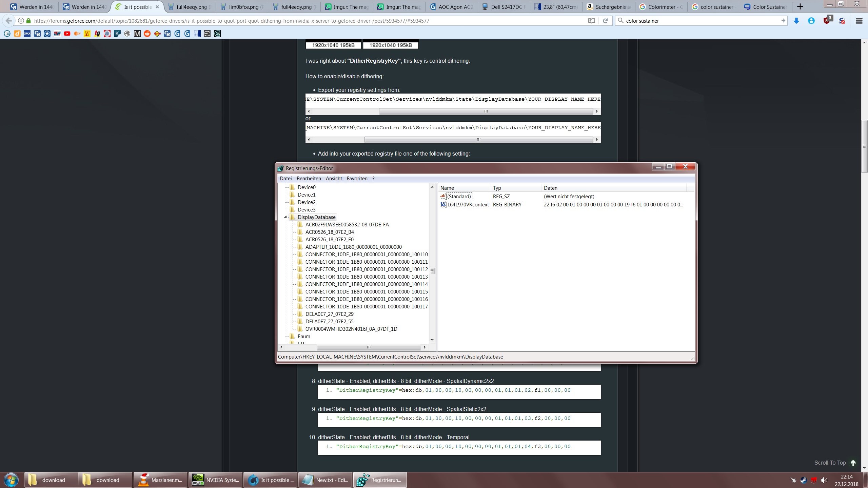Image resolution: width=868 pixels, height=488 pixels.
Task: Click the red elephant tray icon
Action: click(x=814, y=480)
